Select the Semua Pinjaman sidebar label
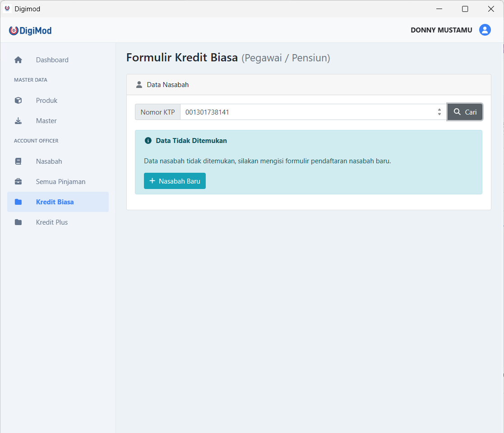 click(x=60, y=182)
